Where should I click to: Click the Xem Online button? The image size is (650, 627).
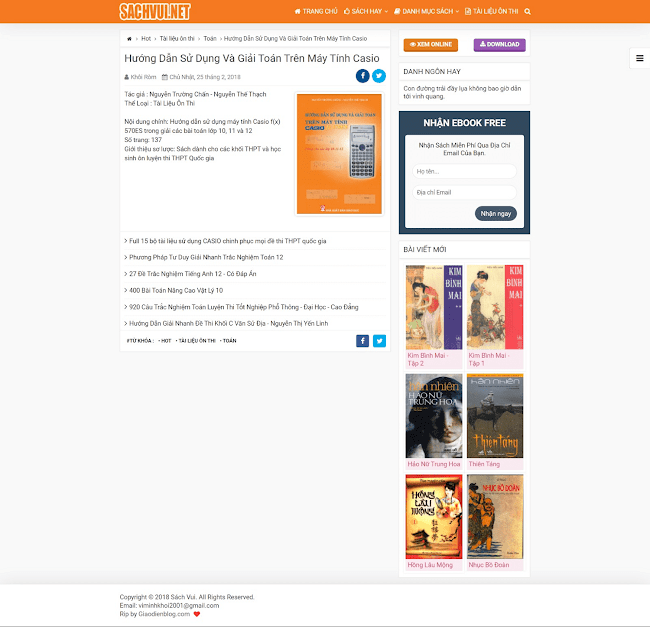tap(431, 45)
